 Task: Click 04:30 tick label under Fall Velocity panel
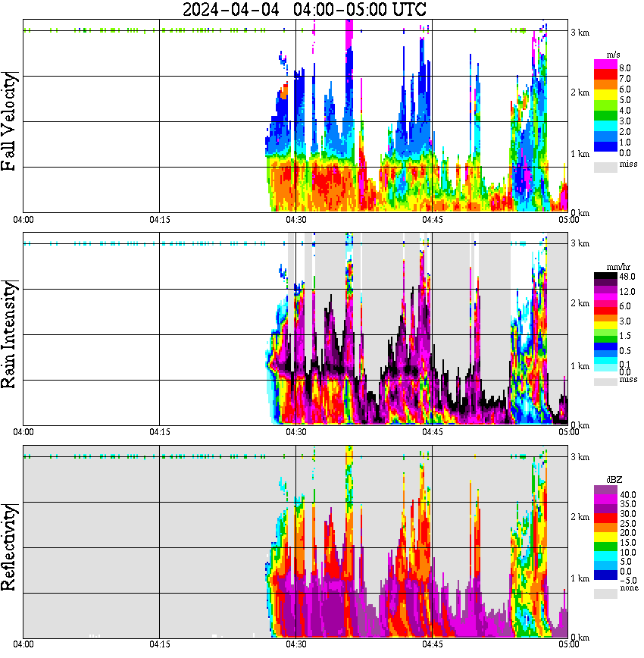296,220
